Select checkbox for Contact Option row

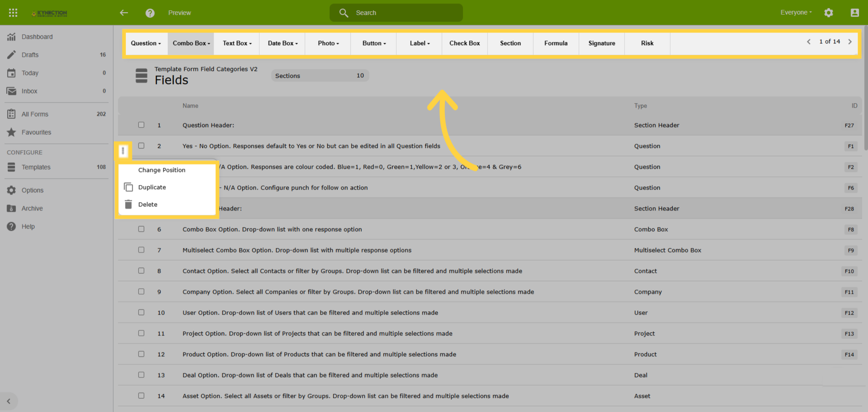141,271
